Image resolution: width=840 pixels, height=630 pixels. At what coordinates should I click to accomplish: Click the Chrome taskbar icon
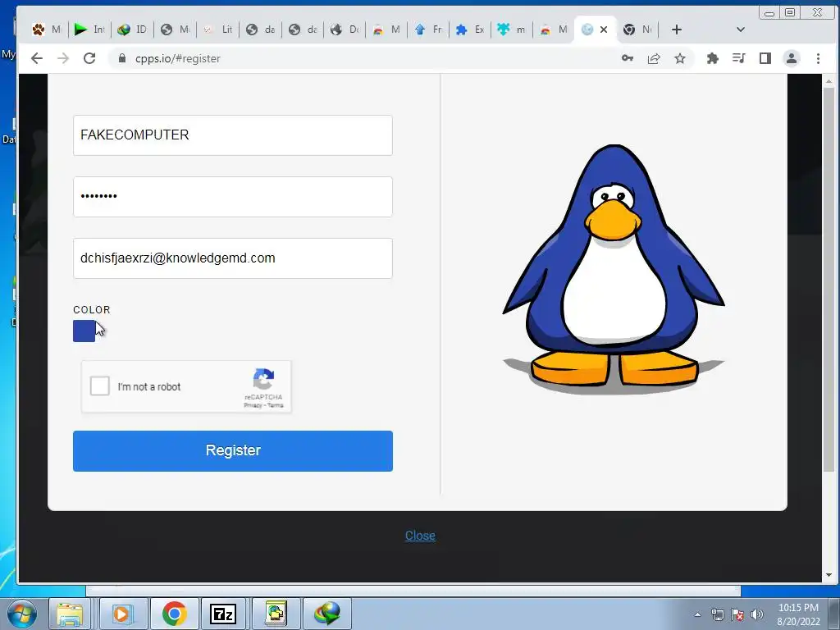pos(174,614)
